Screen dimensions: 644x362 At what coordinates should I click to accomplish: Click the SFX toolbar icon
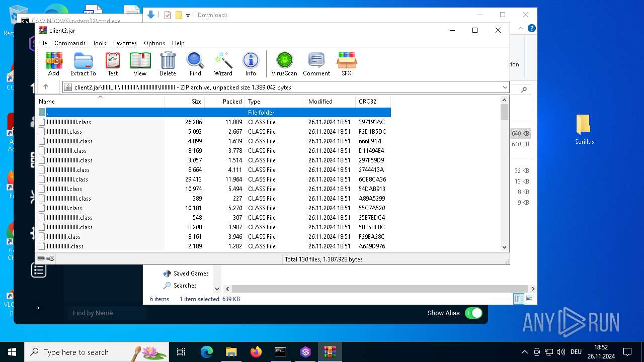(347, 64)
